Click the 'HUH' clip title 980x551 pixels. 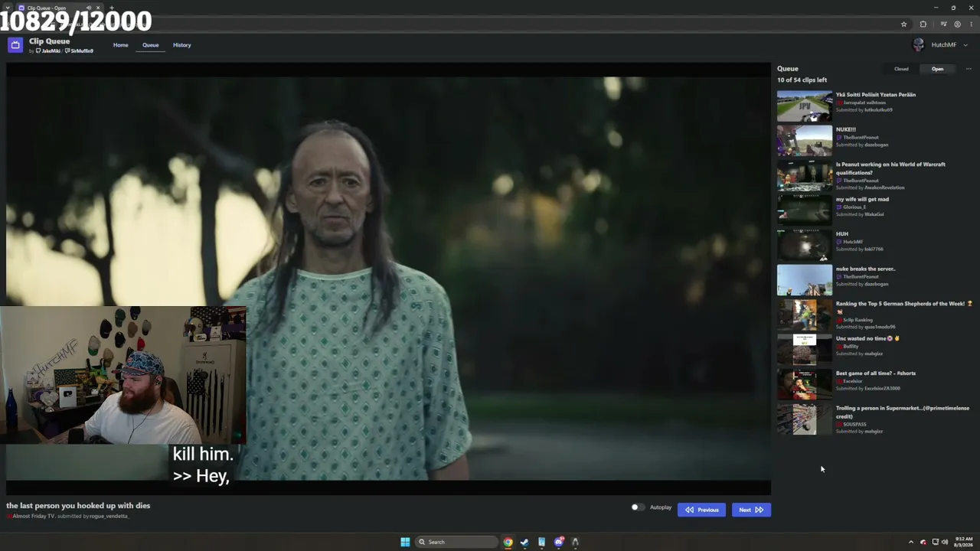tap(842, 234)
